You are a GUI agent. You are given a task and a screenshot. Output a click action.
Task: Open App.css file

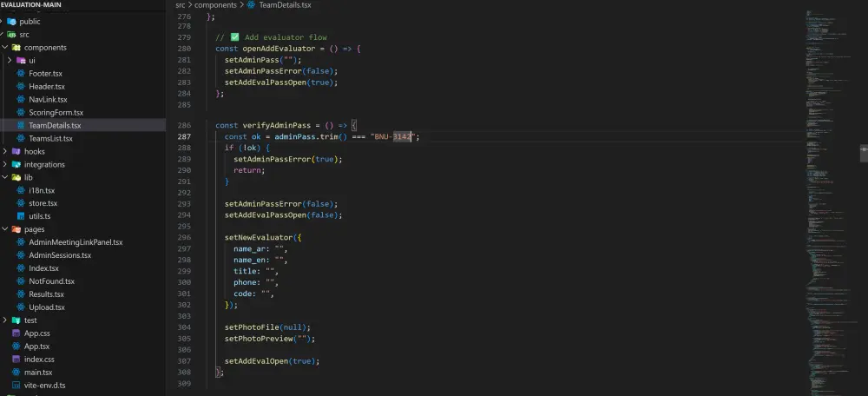(x=37, y=333)
